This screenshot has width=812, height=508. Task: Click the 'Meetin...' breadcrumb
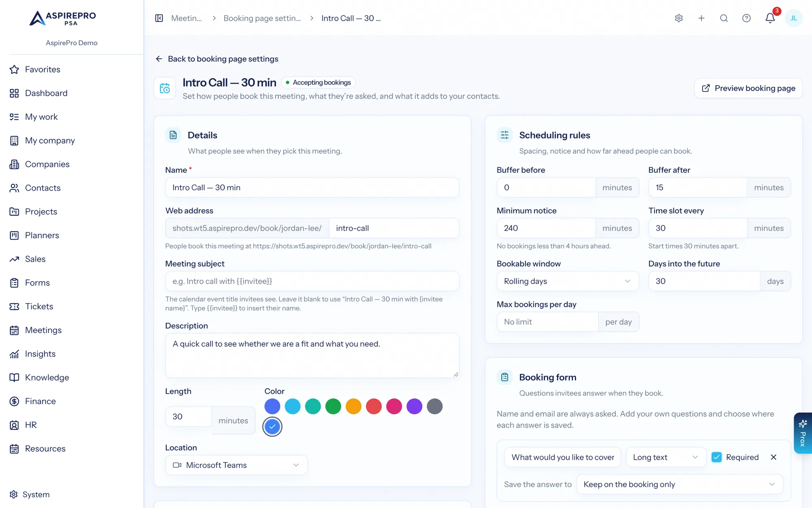pos(186,18)
